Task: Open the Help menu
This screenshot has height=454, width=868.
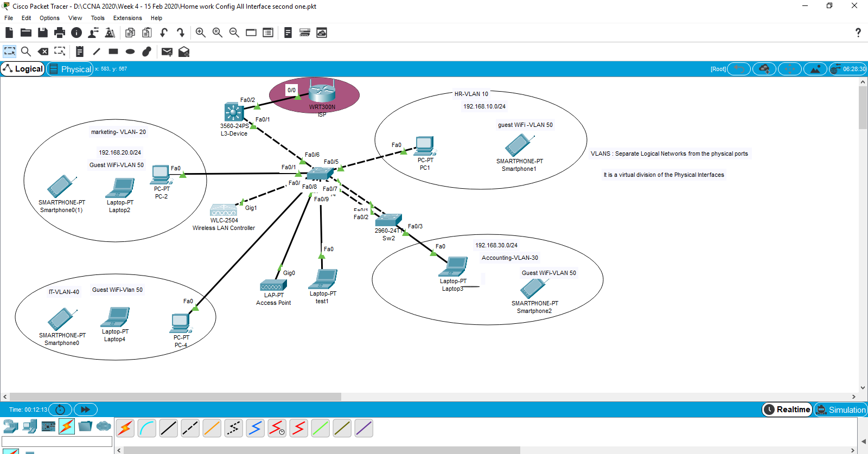Action: pyautogui.click(x=156, y=18)
